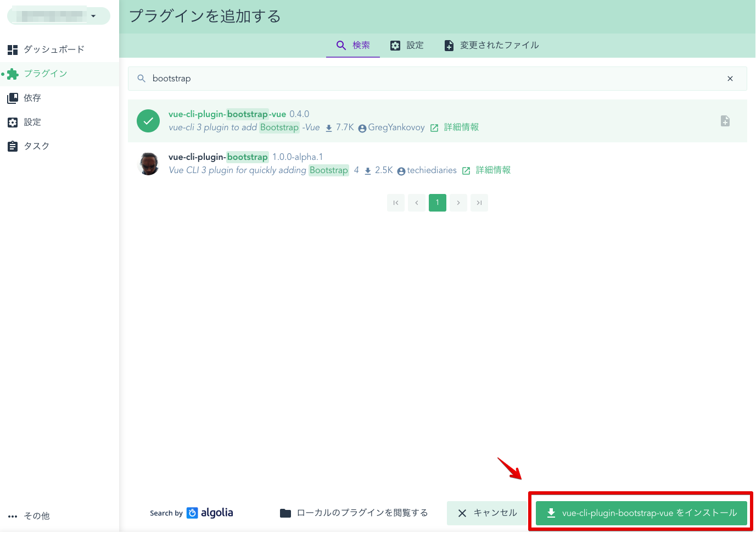The width and height of the screenshot is (756, 533).
Task: Click the キャンセル button
Action: point(488,513)
